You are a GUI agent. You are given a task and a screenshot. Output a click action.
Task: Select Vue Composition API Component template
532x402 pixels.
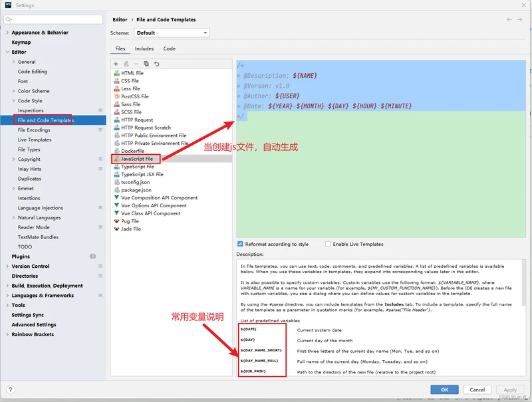click(x=159, y=197)
